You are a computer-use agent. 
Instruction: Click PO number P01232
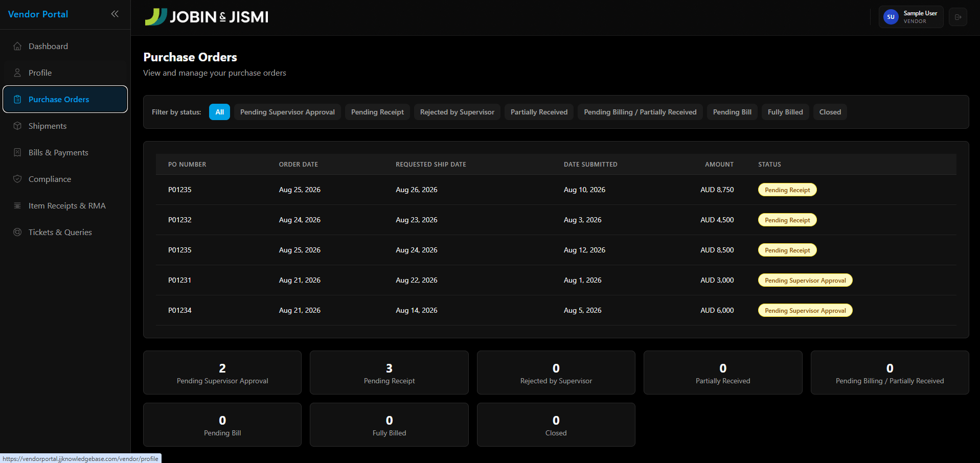[x=180, y=220]
